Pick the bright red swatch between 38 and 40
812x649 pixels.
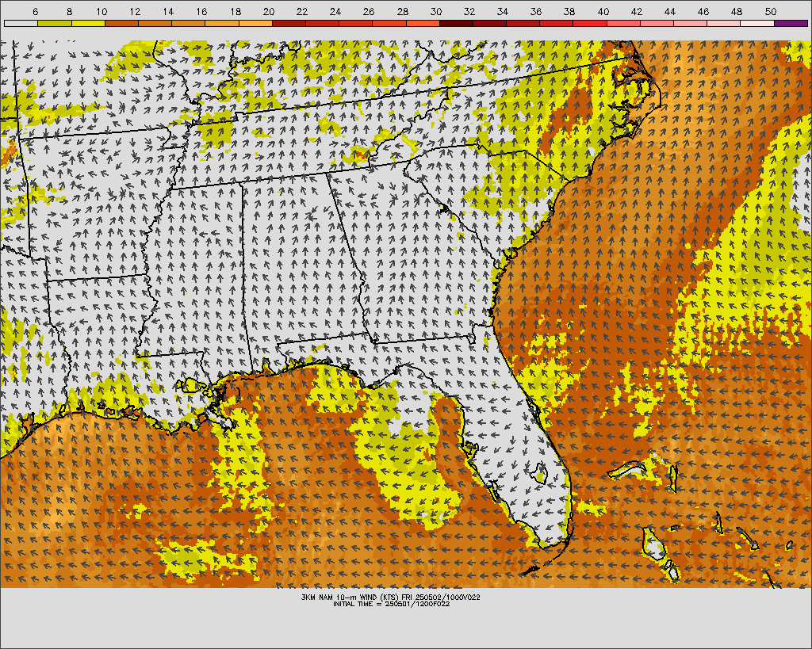point(590,23)
